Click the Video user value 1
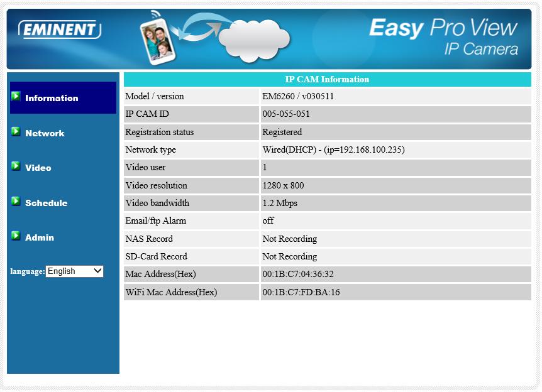This screenshot has height=392, width=542. (265, 168)
